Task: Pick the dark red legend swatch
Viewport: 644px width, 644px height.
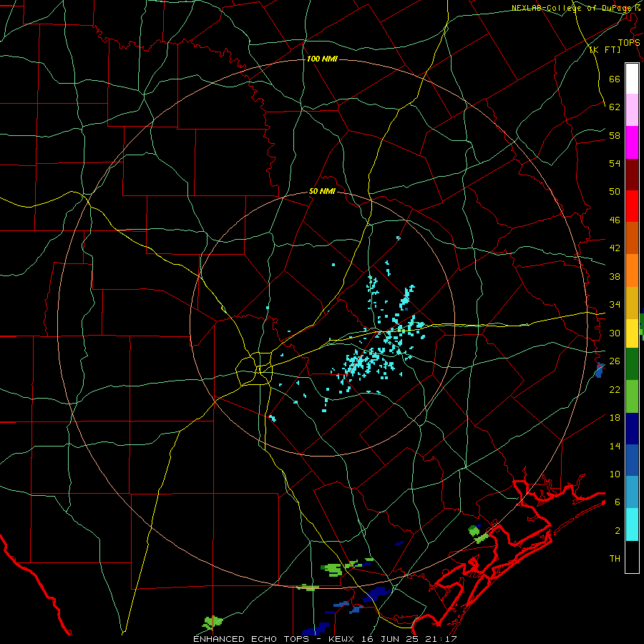Action: 632,175
